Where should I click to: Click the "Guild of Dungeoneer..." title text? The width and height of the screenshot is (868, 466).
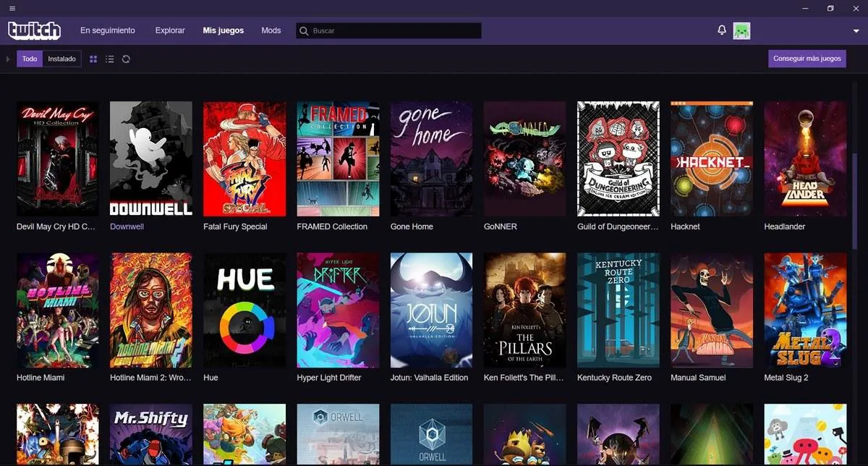tap(618, 226)
